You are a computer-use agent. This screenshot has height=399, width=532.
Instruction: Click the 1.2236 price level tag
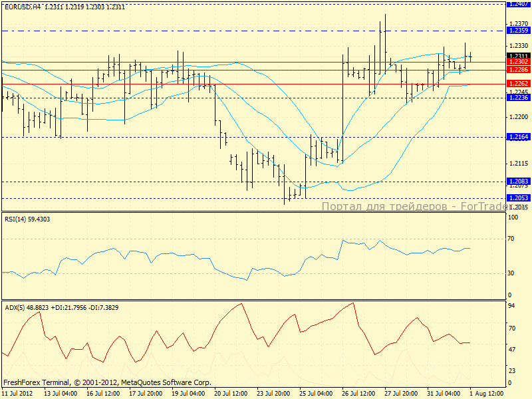pyautogui.click(x=518, y=97)
